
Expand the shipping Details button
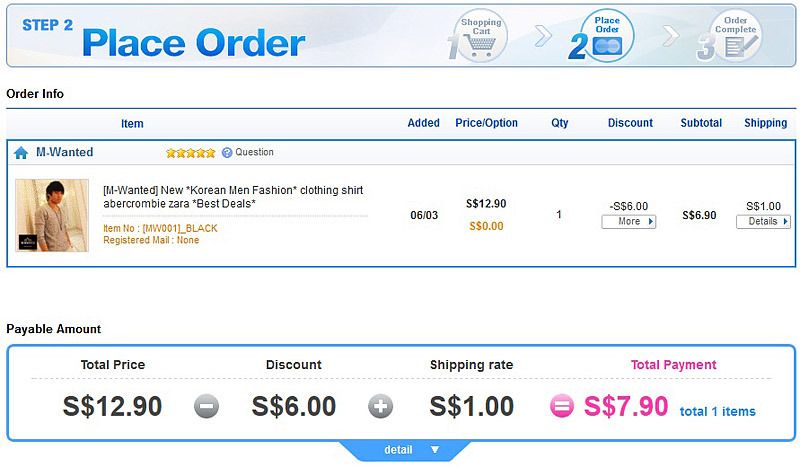point(762,222)
